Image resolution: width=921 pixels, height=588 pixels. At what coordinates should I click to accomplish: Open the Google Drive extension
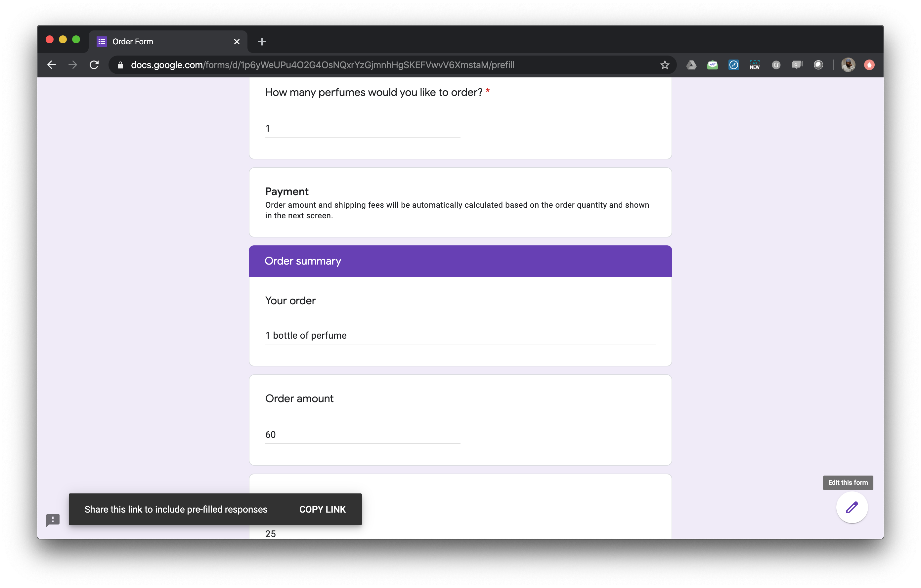pyautogui.click(x=691, y=64)
